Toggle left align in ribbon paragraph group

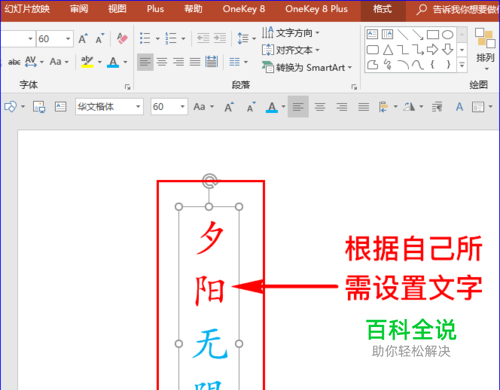click(145, 62)
